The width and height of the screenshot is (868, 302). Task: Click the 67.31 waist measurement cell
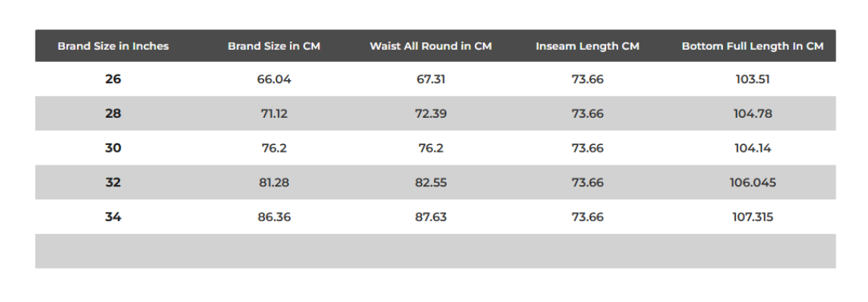pyautogui.click(x=430, y=79)
